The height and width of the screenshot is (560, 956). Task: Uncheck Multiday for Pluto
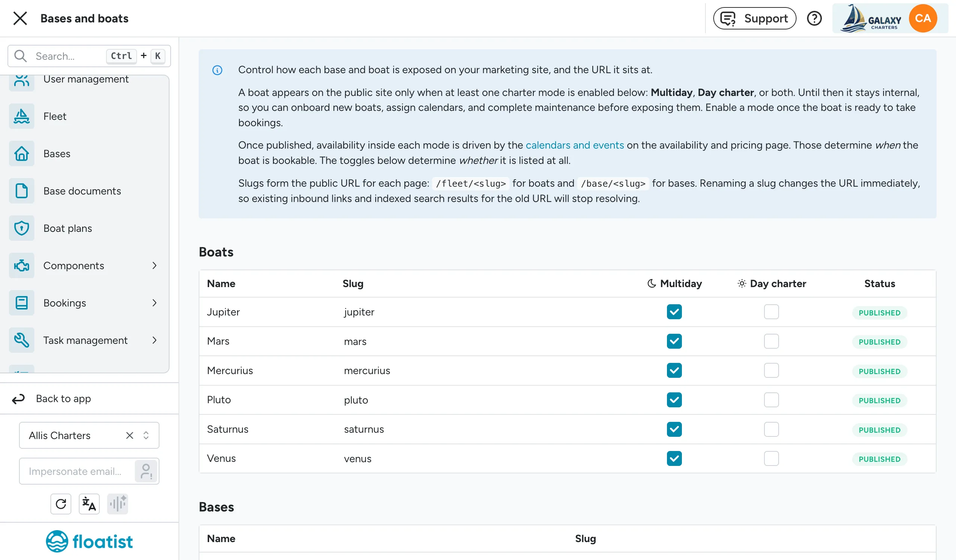pos(674,399)
